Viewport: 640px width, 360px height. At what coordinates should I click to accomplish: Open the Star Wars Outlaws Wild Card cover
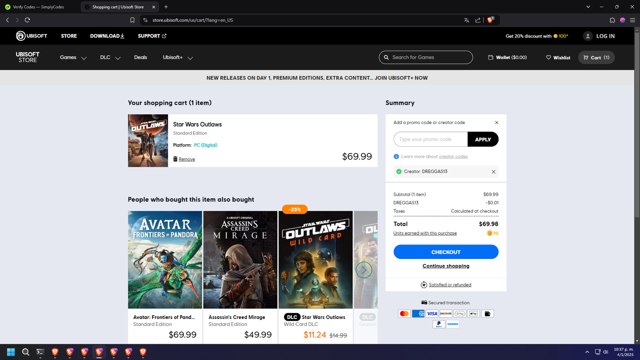point(316,260)
